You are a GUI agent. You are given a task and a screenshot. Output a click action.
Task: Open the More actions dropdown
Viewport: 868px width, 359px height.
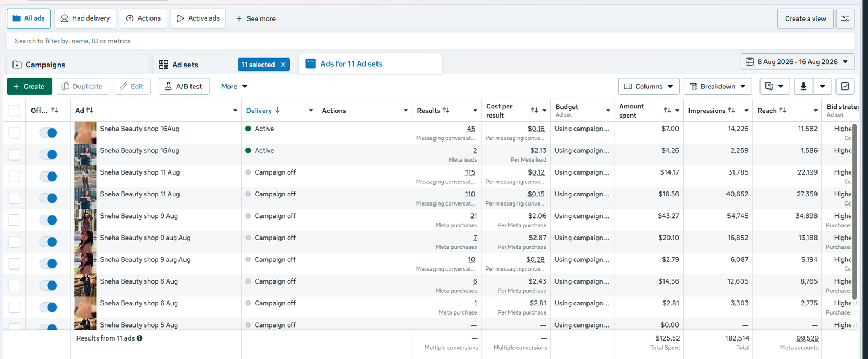[x=234, y=86]
